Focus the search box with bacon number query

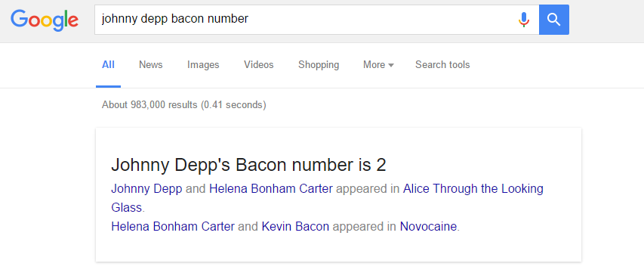tap(316, 20)
